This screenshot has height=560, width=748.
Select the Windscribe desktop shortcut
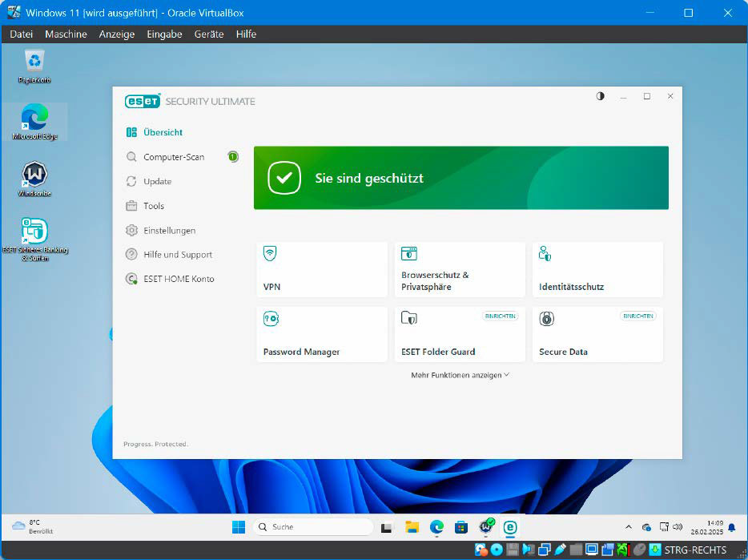click(34, 179)
